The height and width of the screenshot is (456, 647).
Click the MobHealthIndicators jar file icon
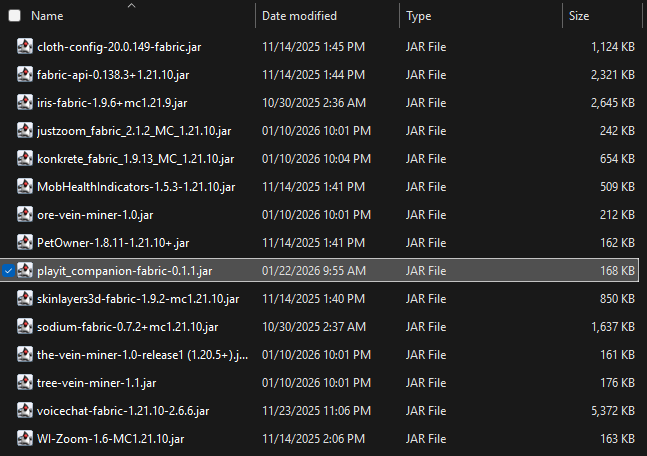(25, 187)
